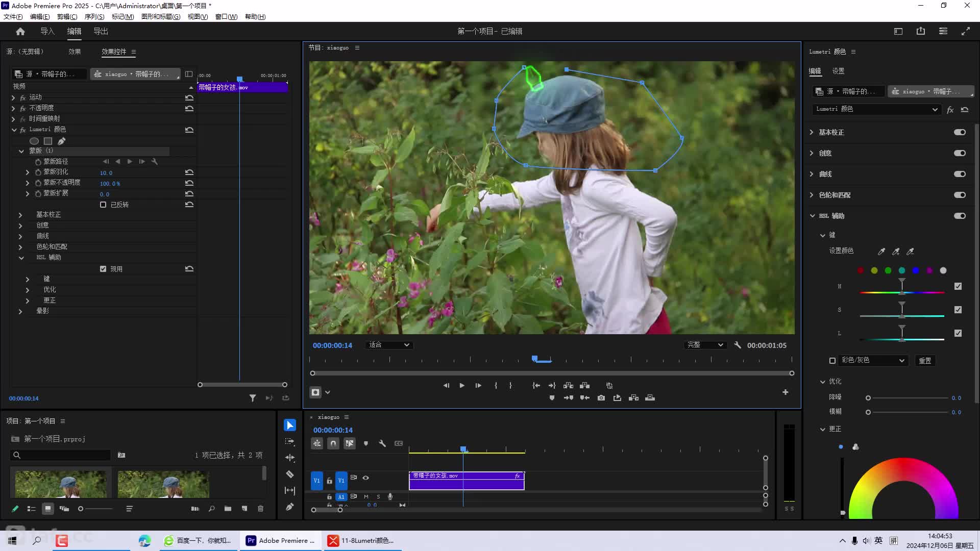The width and height of the screenshot is (980, 551).
Task: Open timeline display settings wrench
Action: pos(382,443)
